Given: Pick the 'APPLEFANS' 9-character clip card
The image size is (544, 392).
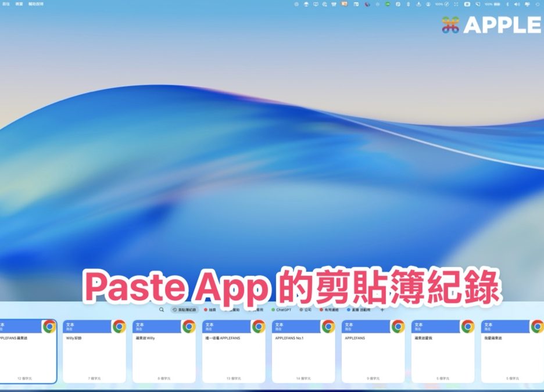Looking at the screenshot, I should pyautogui.click(x=373, y=354).
